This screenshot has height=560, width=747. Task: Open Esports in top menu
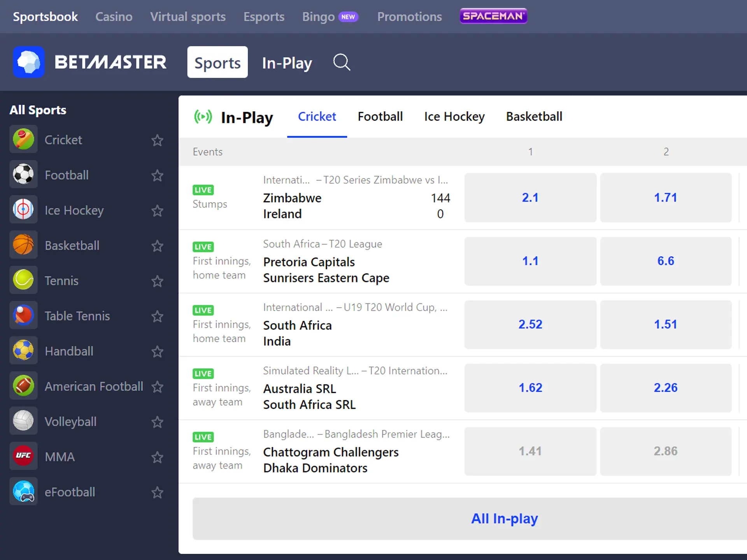pyautogui.click(x=264, y=17)
